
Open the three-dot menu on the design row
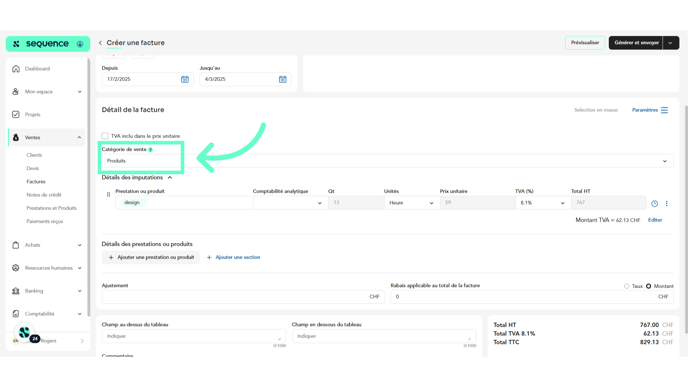point(666,204)
